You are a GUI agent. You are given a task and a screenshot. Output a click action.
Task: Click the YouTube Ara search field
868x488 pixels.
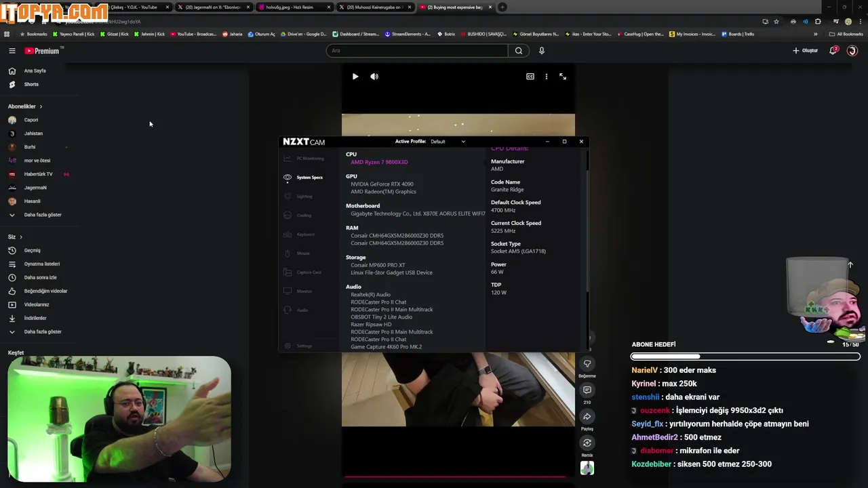tap(417, 51)
